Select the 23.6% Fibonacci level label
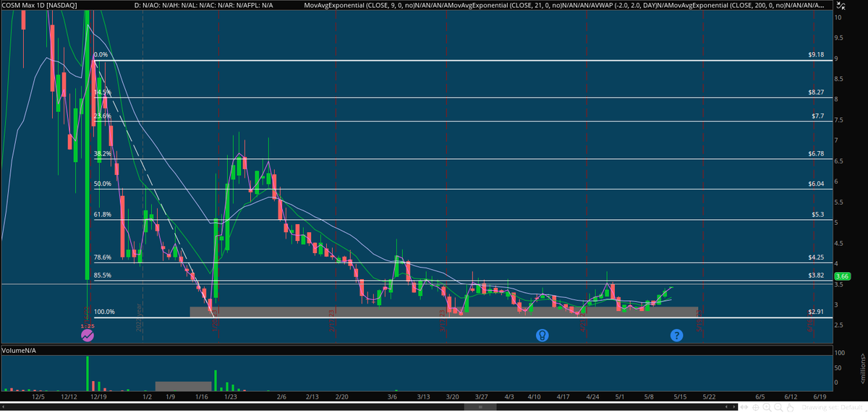 [102, 116]
